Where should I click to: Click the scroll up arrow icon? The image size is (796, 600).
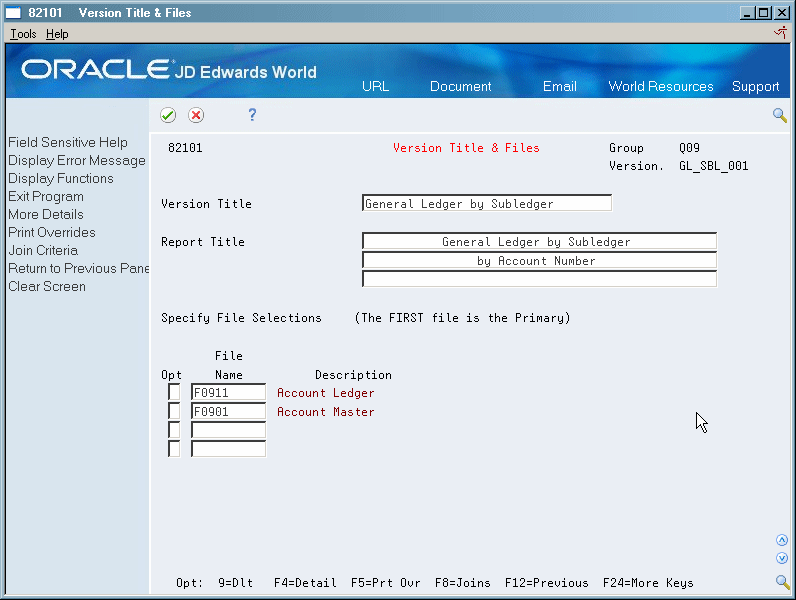(x=782, y=540)
